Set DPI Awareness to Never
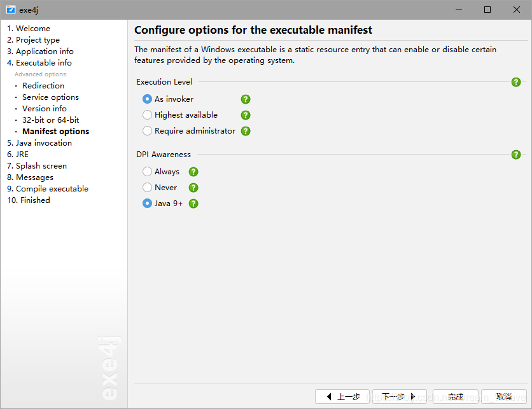 click(x=148, y=188)
